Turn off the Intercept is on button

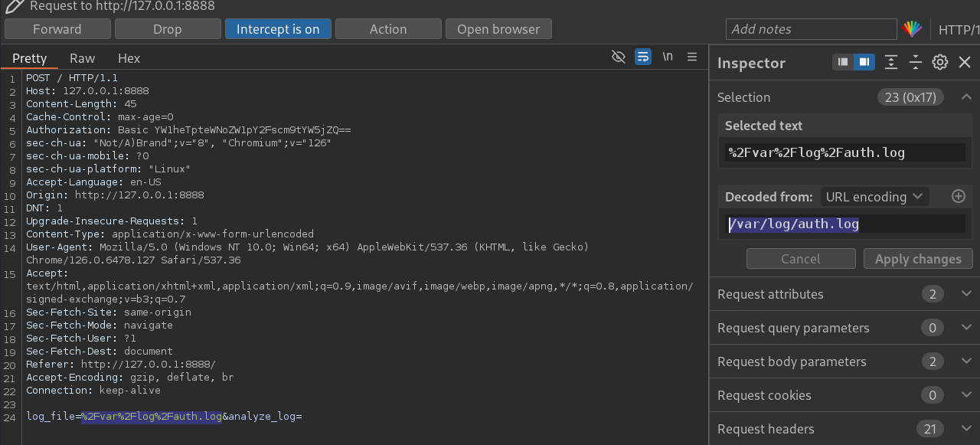278,29
